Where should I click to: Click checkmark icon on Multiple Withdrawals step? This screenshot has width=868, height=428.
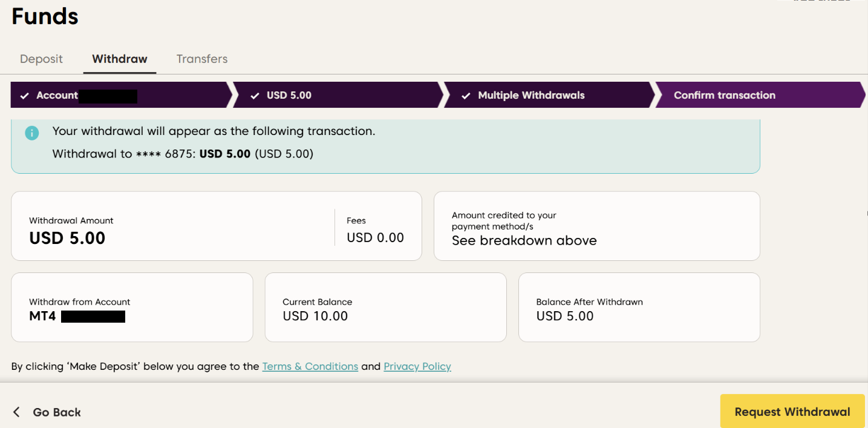tap(466, 96)
